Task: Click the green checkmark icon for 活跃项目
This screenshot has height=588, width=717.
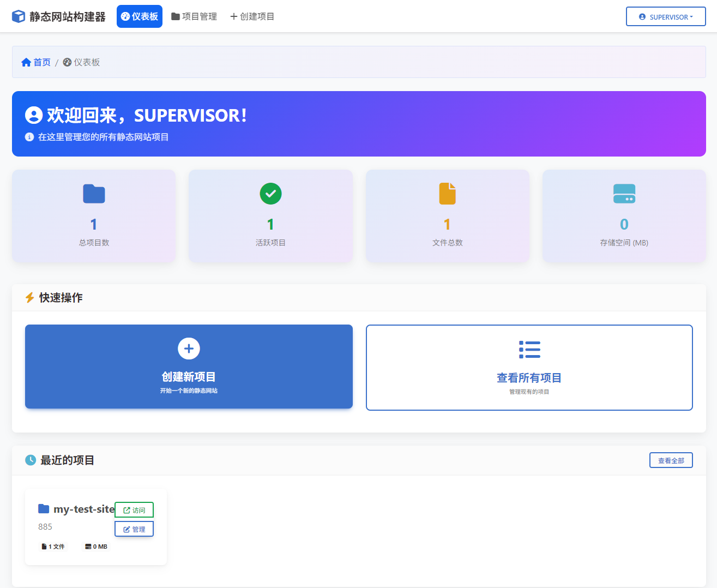Action: tap(270, 194)
